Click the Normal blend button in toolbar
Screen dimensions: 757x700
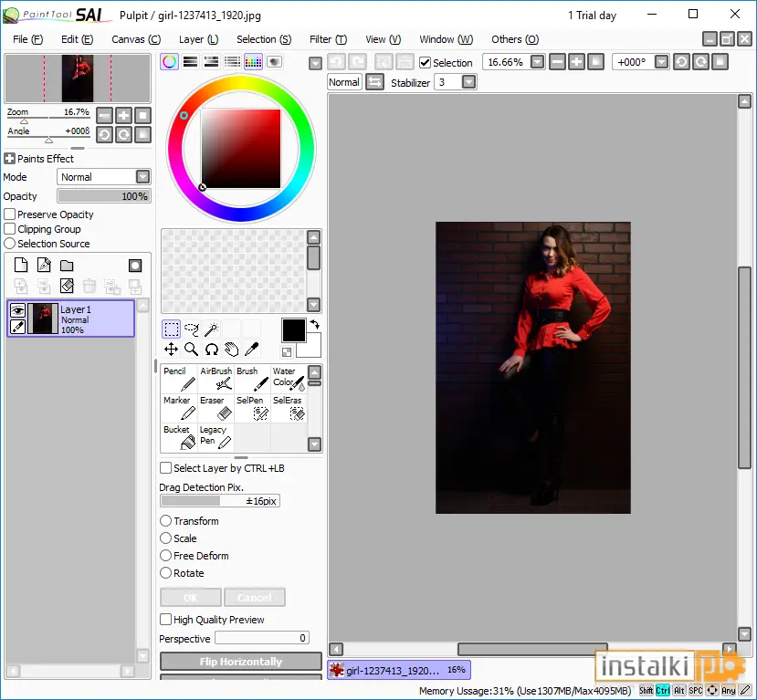344,82
